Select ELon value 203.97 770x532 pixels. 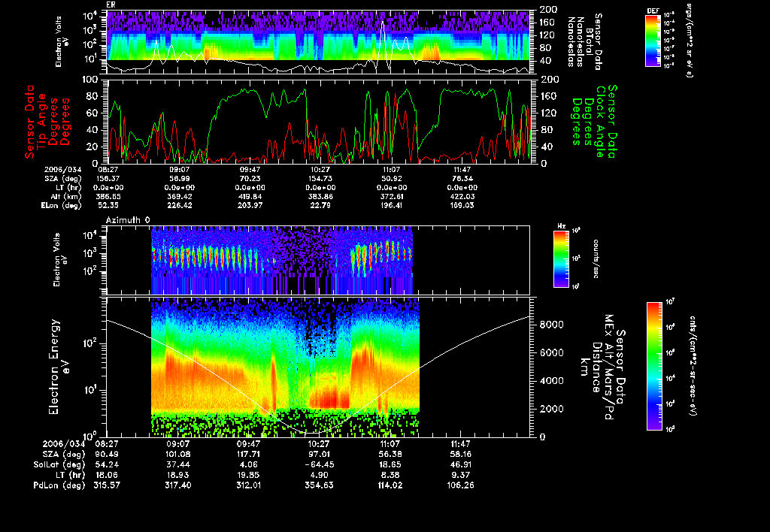click(x=250, y=206)
